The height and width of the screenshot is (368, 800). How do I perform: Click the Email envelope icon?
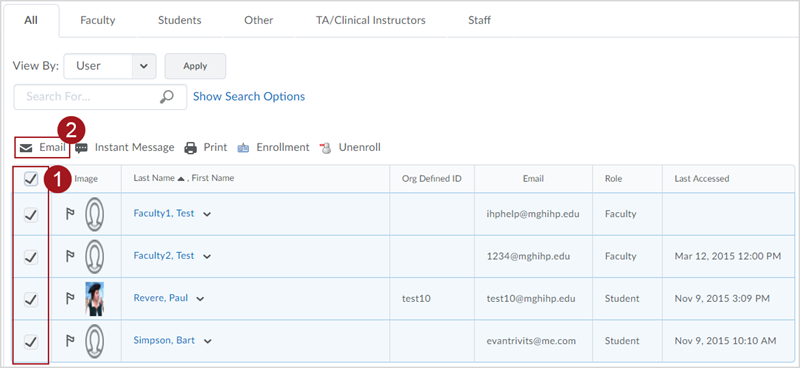(x=26, y=148)
